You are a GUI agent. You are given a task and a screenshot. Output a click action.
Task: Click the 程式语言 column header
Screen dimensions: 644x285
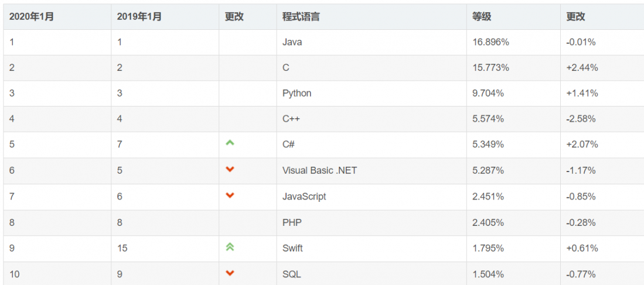coord(301,16)
